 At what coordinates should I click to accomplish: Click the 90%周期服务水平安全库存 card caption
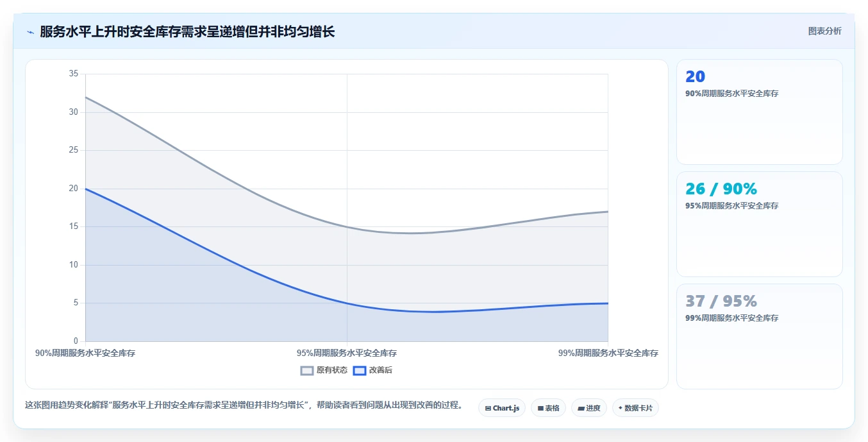pyautogui.click(x=732, y=94)
